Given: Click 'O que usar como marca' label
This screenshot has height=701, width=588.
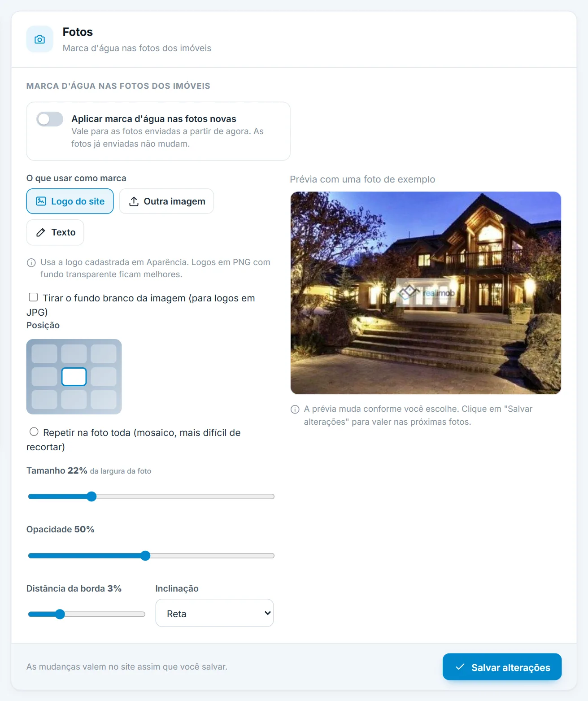Looking at the screenshot, I should point(76,178).
